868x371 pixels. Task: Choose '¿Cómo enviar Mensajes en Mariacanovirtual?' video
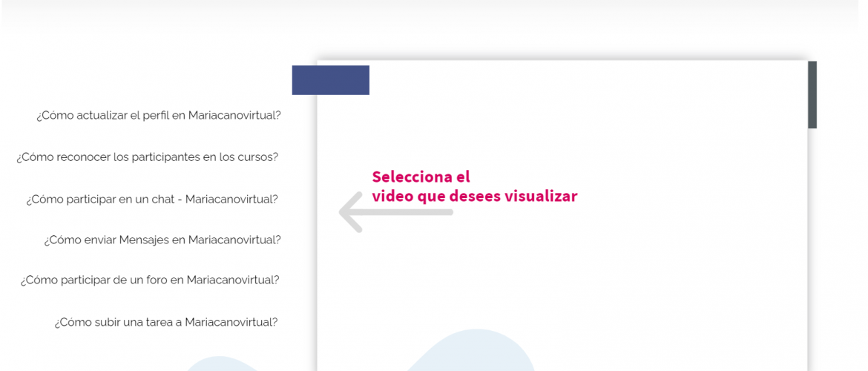[x=162, y=240]
